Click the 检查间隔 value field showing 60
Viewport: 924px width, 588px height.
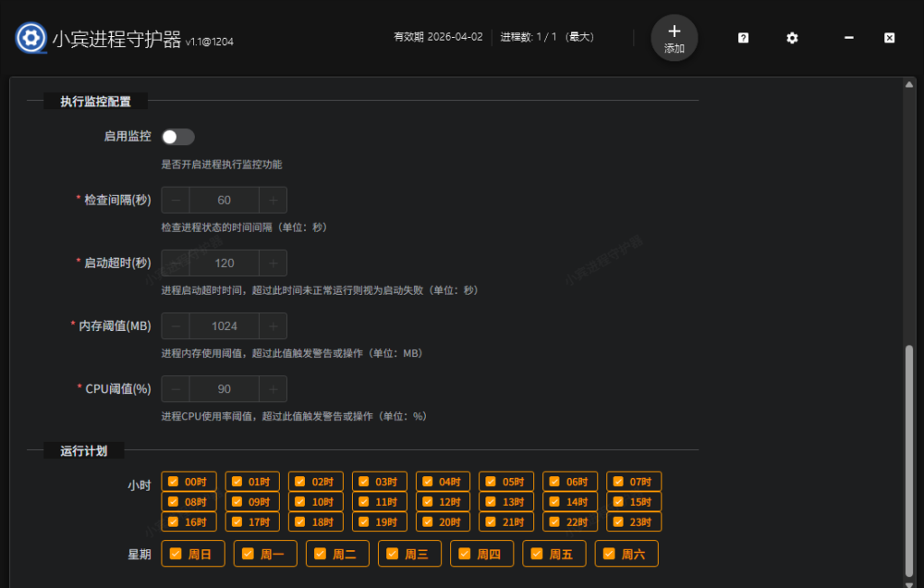coord(224,199)
